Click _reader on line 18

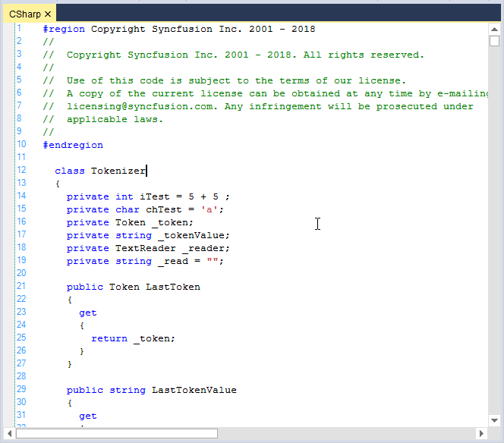click(x=203, y=248)
